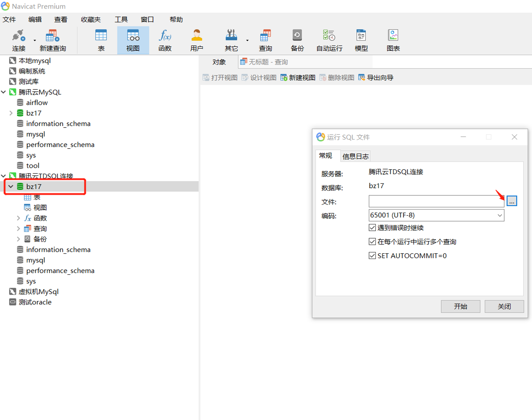532x420 pixels.
Task: Open the 连接 dropdown arrow
Action: [35, 40]
